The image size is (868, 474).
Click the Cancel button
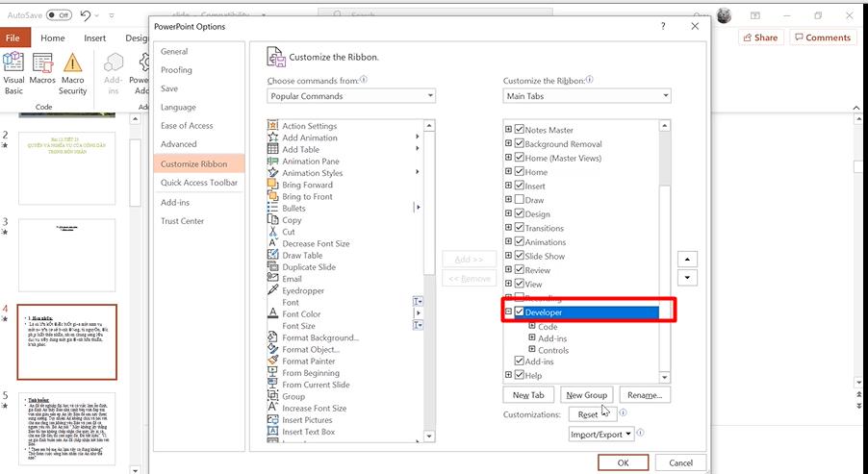(x=680, y=462)
